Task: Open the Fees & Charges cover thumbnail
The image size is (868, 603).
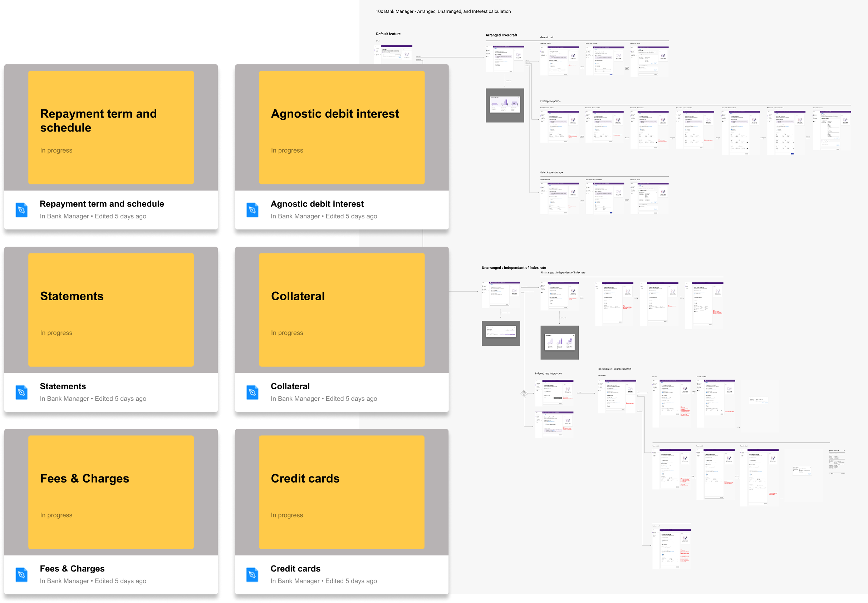Action: [x=111, y=492]
